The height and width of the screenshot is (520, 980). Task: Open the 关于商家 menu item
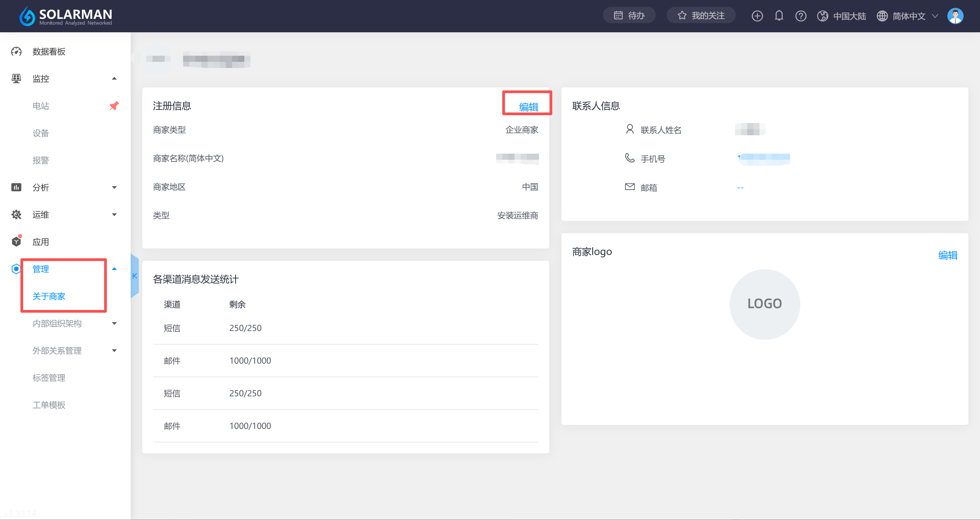click(x=49, y=296)
